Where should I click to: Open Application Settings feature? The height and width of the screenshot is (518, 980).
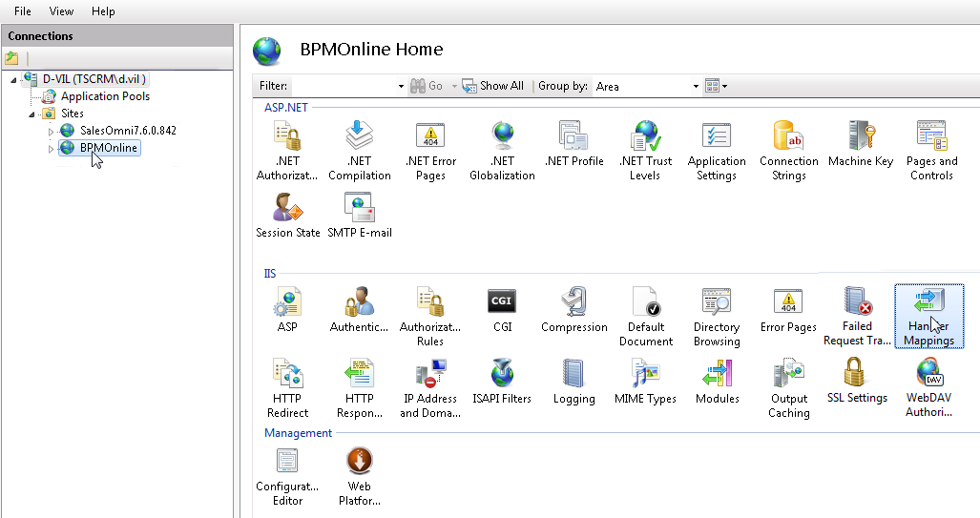coord(717,152)
